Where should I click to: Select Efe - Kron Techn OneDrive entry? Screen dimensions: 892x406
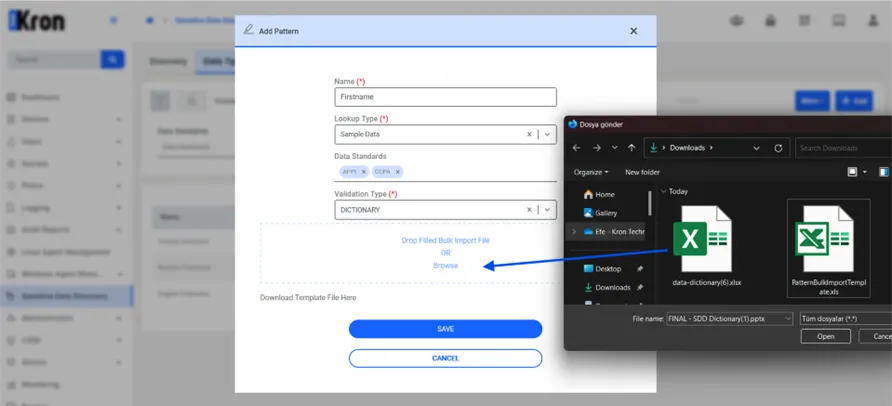tap(614, 231)
